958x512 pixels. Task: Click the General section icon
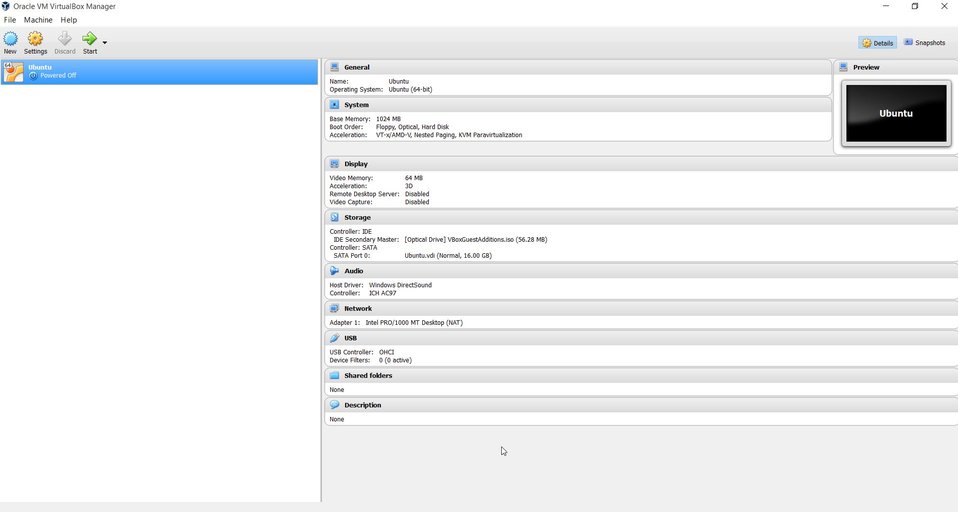(x=334, y=67)
